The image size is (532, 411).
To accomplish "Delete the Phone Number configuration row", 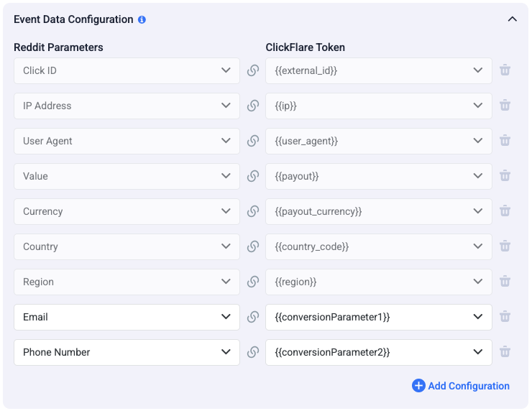I will [x=505, y=352].
